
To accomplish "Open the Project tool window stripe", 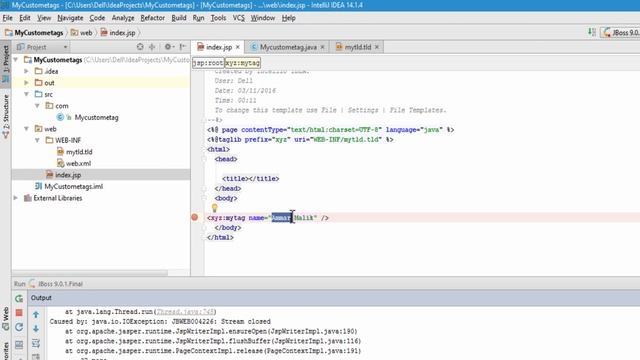I will point(6,63).
